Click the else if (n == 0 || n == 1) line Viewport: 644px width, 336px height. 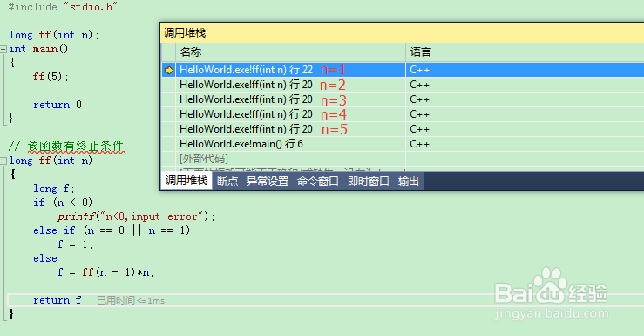112,230
